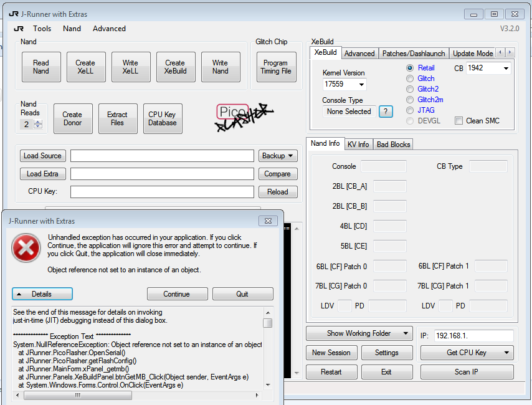Open the Backup dropdown button
The image size is (532, 405).
pyautogui.click(x=278, y=156)
